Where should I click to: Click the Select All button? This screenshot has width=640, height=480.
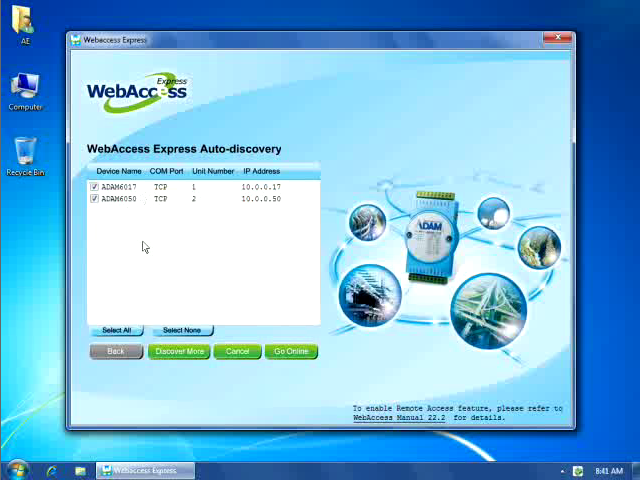coord(117,330)
